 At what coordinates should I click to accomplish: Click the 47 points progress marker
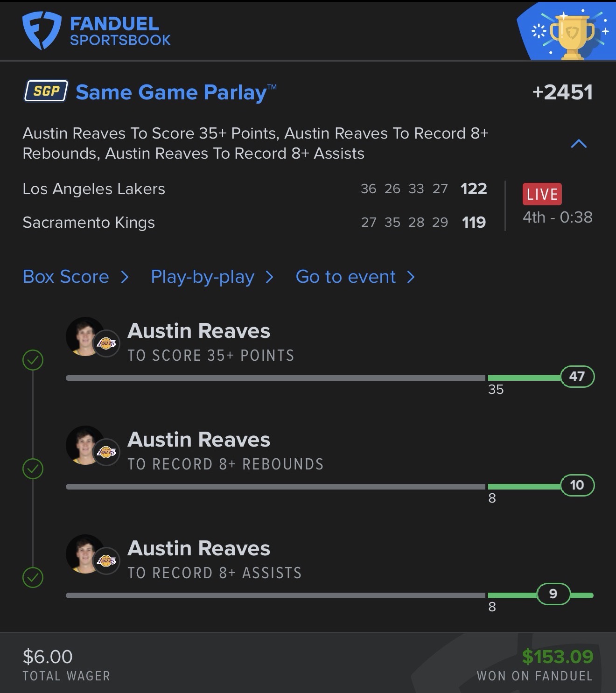(577, 376)
